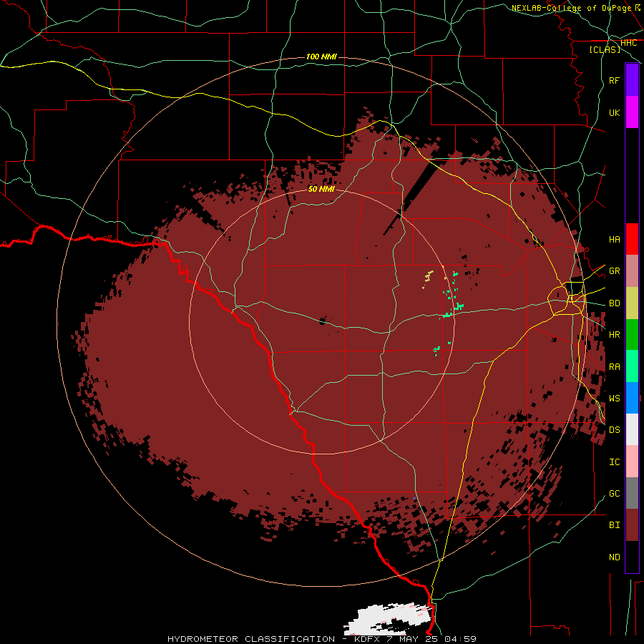
Task: Click the BD legend label
Action: pyautogui.click(x=614, y=303)
